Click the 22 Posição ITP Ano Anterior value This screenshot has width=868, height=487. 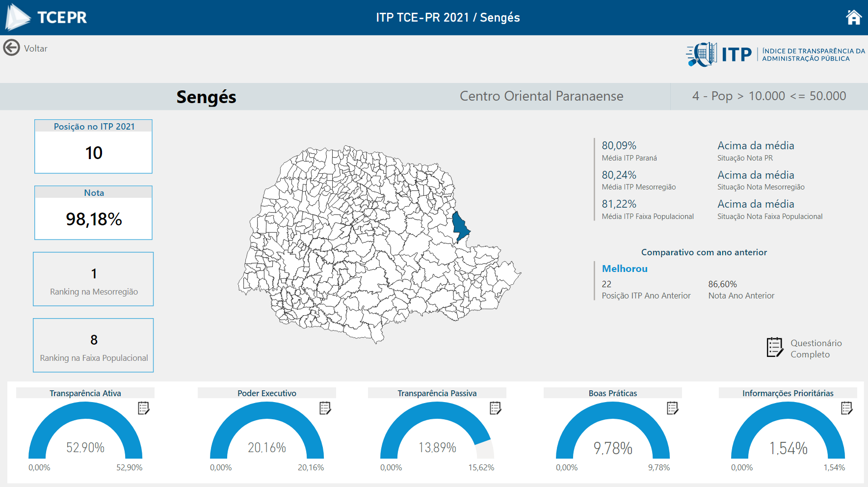click(x=606, y=284)
